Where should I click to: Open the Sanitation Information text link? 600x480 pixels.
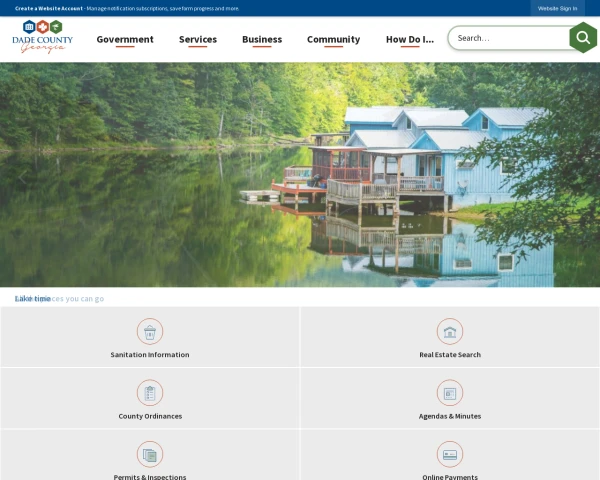[150, 355]
